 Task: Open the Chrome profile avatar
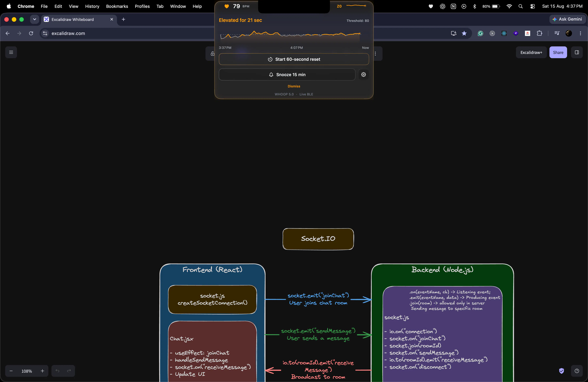point(569,33)
